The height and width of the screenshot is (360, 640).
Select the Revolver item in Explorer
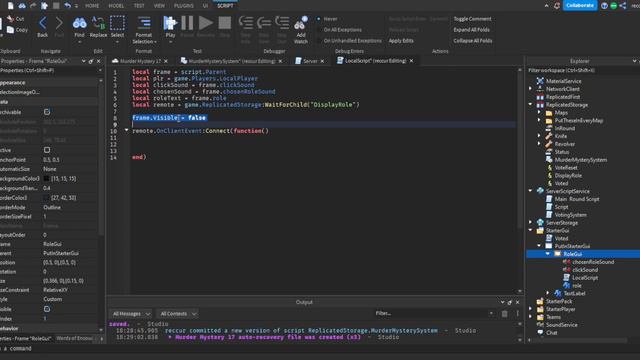click(564, 144)
